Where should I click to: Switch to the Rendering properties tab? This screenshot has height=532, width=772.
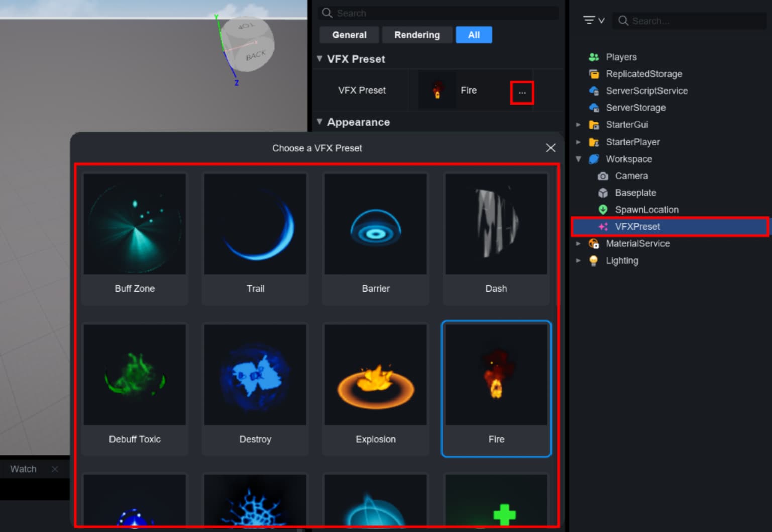click(x=417, y=35)
